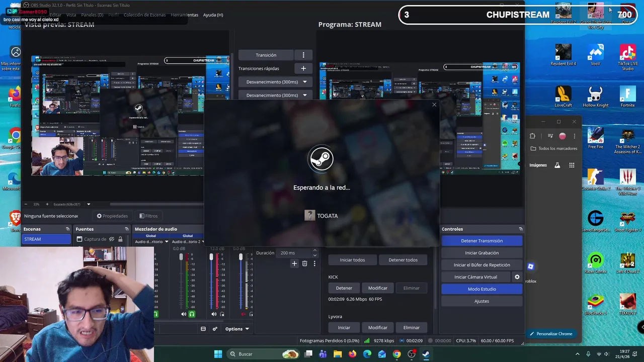Toggle monitoring icon on 12.0 dB channel

pyautogui.click(x=222, y=314)
